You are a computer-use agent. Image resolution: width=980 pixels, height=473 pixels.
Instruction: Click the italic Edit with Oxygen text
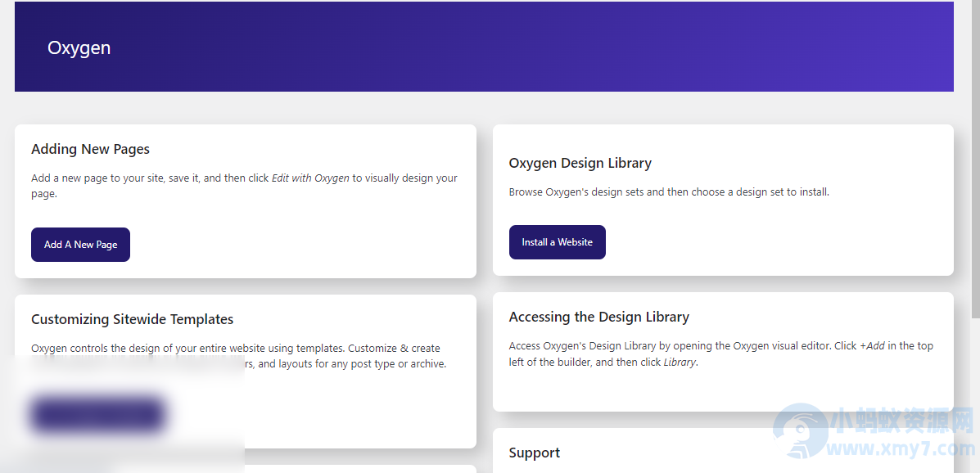(x=311, y=178)
